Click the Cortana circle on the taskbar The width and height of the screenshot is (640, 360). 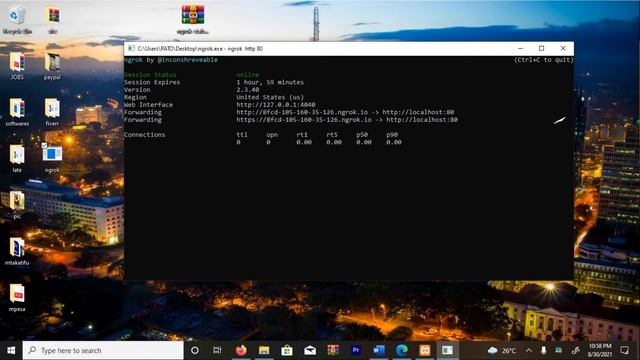click(x=195, y=350)
